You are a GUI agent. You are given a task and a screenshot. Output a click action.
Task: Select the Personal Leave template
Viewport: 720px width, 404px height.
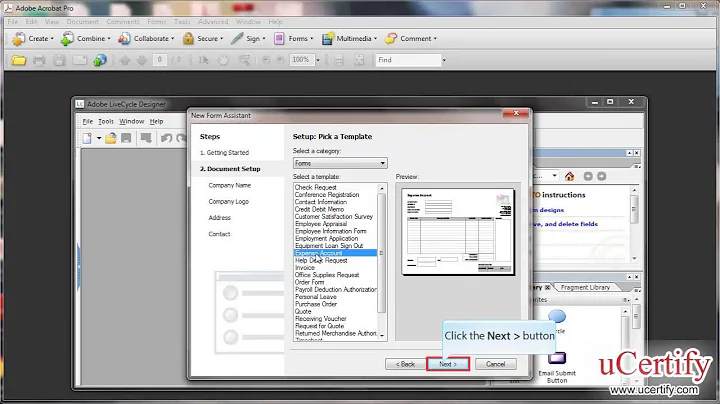(315, 297)
